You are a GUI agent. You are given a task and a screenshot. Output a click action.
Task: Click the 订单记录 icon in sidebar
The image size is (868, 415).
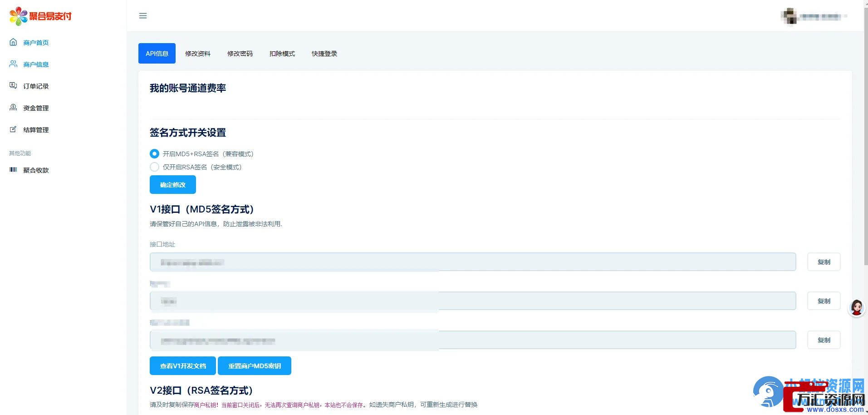(13, 86)
